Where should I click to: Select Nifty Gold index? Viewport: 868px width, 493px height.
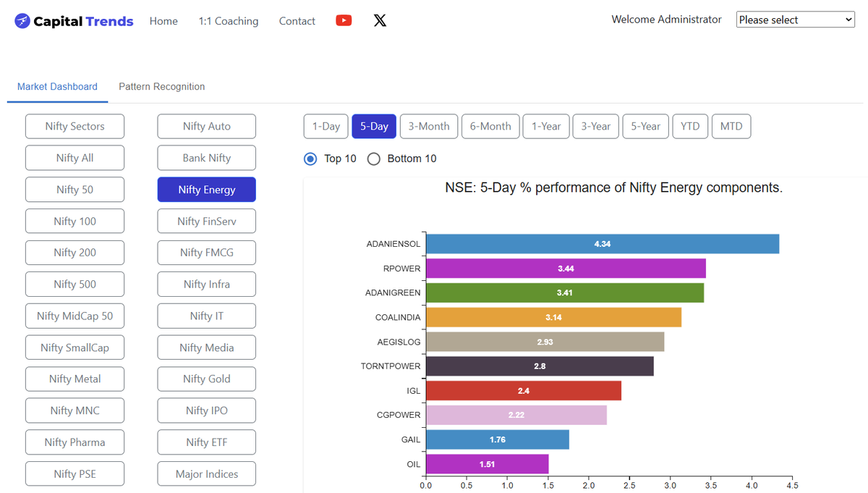[x=207, y=379]
